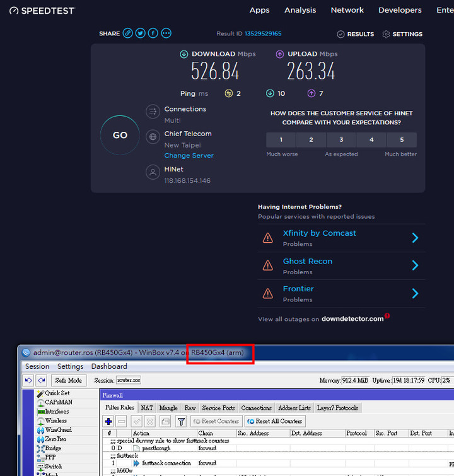This screenshot has width=454, height=476.
Task: Switch to Mangle tab
Action: [x=168, y=408]
